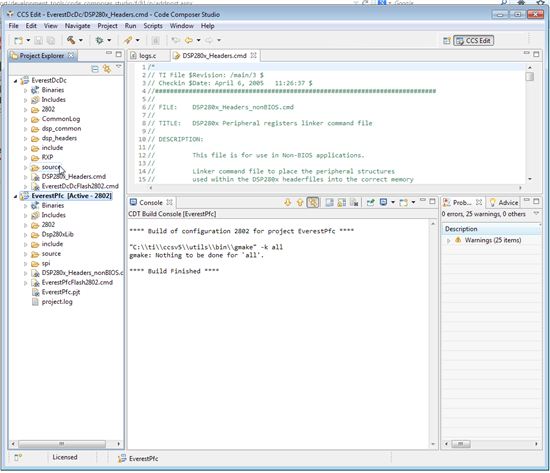
Task: Close the DSP280x_Headers.cmd editor tab
Action: click(253, 55)
